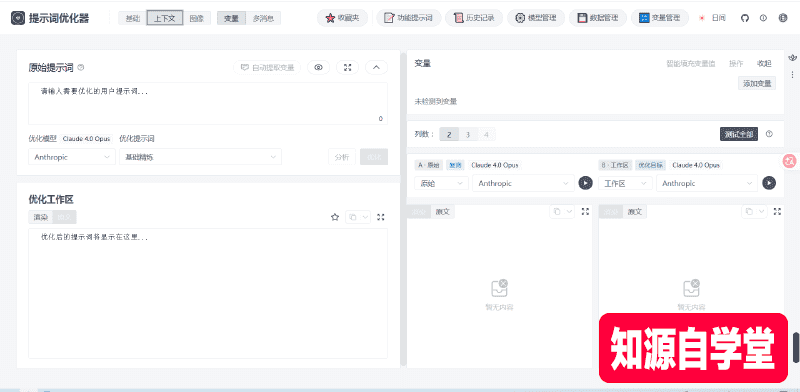Open the 工作区 version dropdown in column B

coord(626,183)
